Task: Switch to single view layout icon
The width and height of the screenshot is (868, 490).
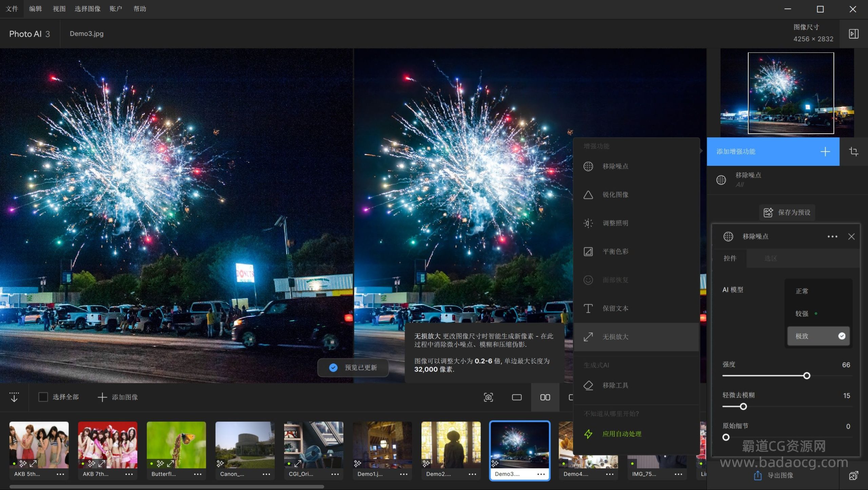Action: coord(517,397)
